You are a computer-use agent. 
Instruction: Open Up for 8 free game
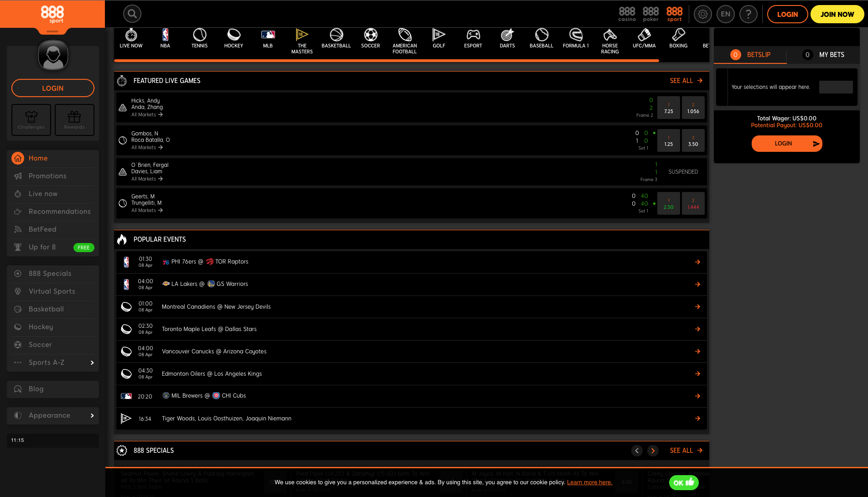[x=53, y=247]
